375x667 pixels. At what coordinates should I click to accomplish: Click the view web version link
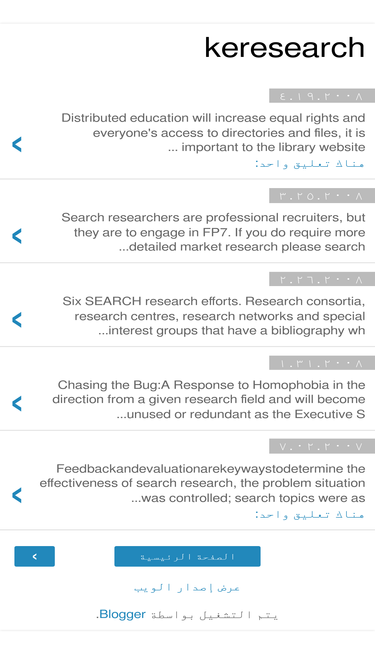click(x=187, y=587)
